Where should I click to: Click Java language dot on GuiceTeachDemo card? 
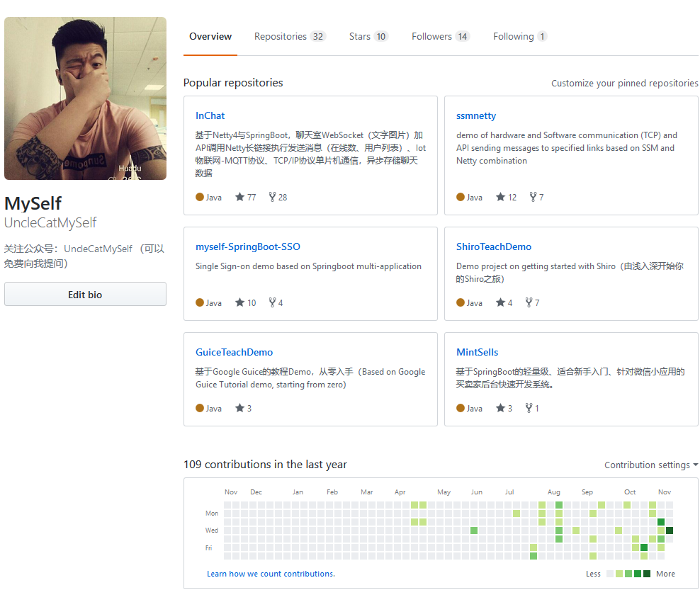point(200,408)
